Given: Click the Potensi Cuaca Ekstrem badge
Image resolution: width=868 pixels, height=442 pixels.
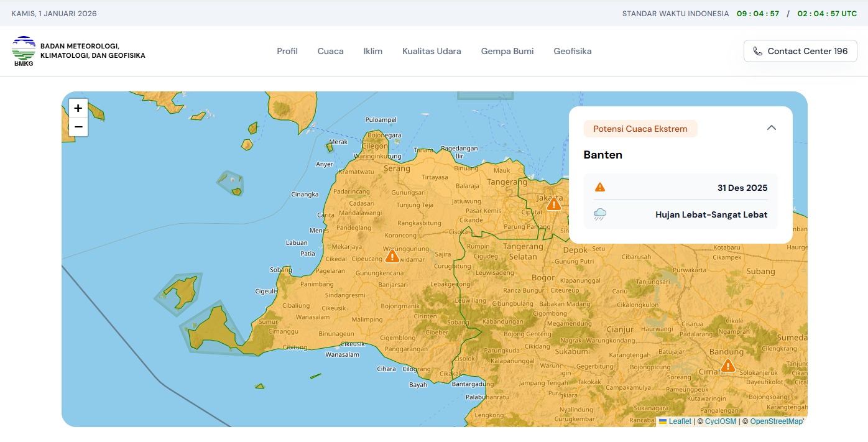Looking at the screenshot, I should [x=640, y=129].
